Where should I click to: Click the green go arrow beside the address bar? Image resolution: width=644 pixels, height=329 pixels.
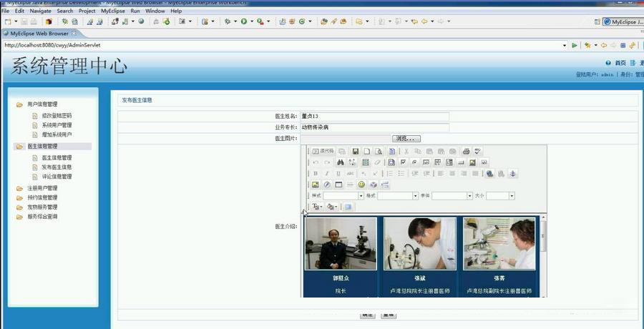click(574, 45)
